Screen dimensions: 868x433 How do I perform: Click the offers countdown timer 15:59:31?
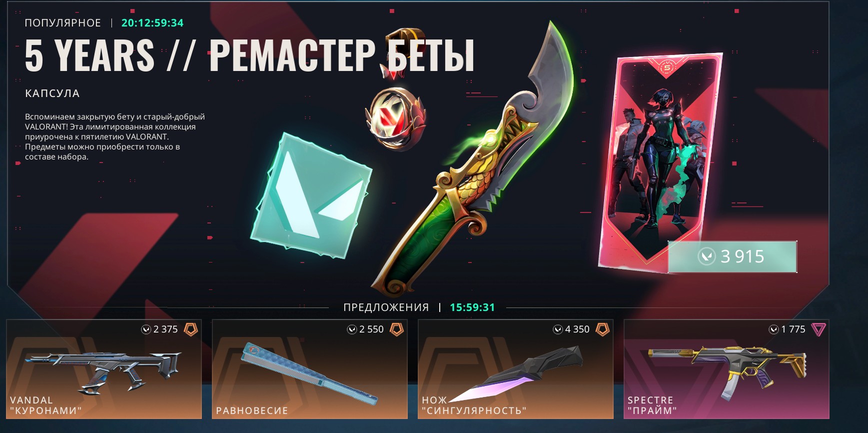(x=472, y=307)
